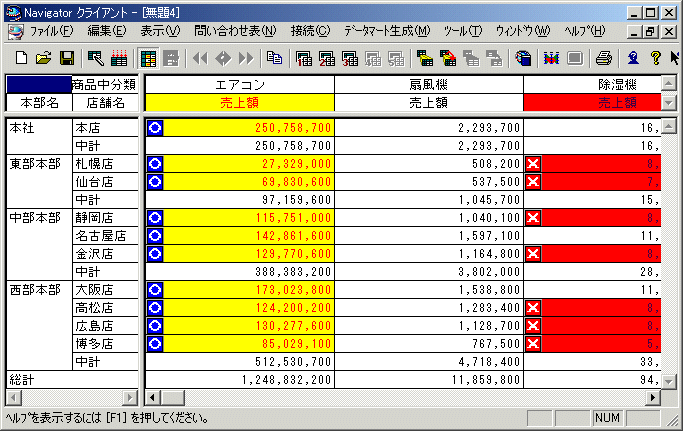Click the 本部名 column header
Viewport: 683px width, 431px height.
pyautogui.click(x=39, y=103)
